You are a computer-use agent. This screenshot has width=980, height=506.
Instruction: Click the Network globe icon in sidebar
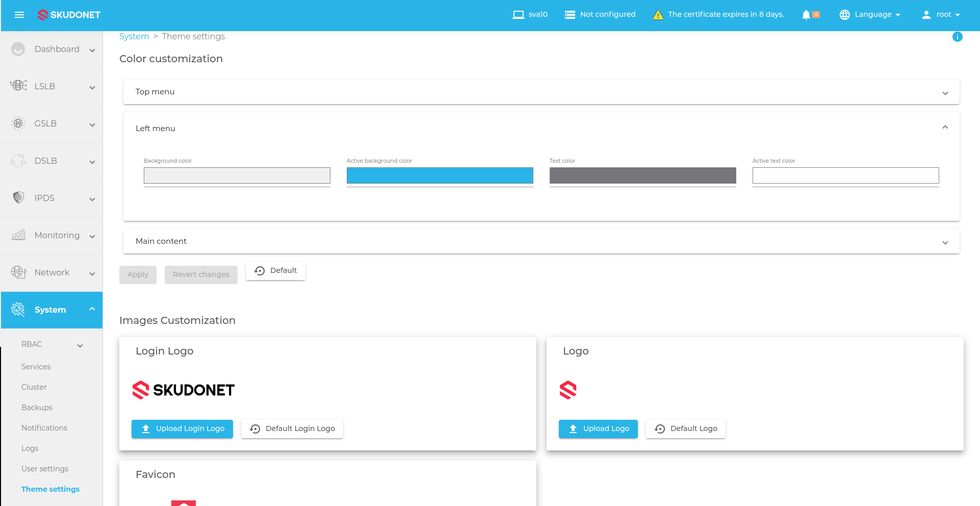[18, 272]
